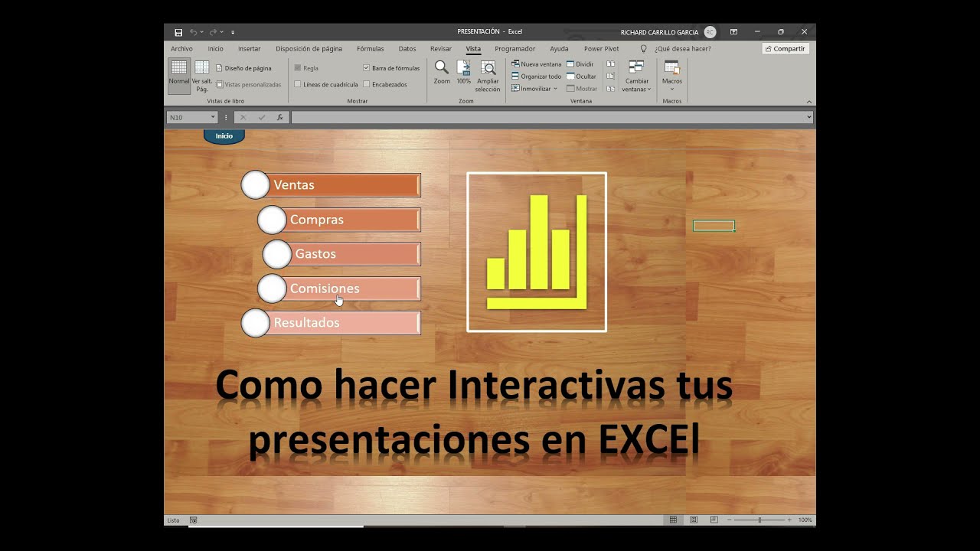Click Mostrar in Ventana group
The image size is (980, 551).
tap(582, 89)
